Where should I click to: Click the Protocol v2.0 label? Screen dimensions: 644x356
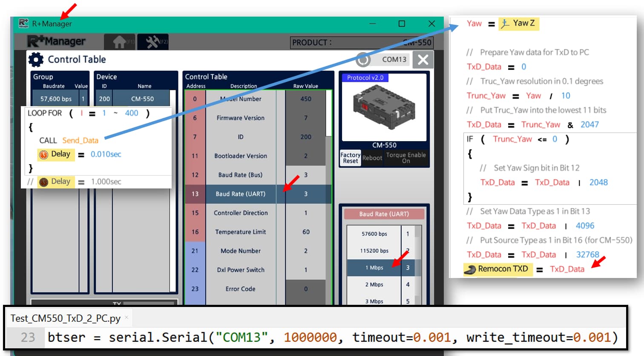pyautogui.click(x=365, y=78)
